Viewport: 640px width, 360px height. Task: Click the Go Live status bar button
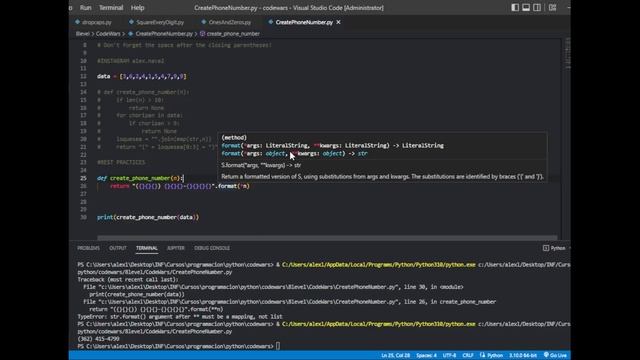tap(555, 356)
